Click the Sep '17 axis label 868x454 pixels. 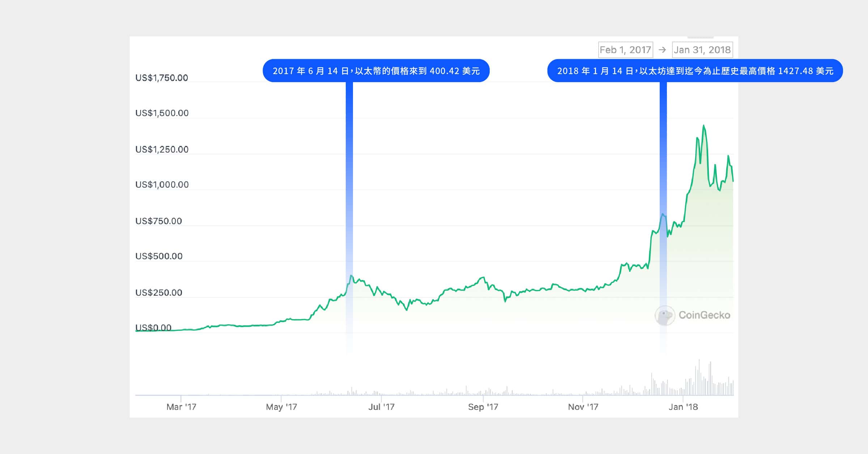(x=483, y=407)
